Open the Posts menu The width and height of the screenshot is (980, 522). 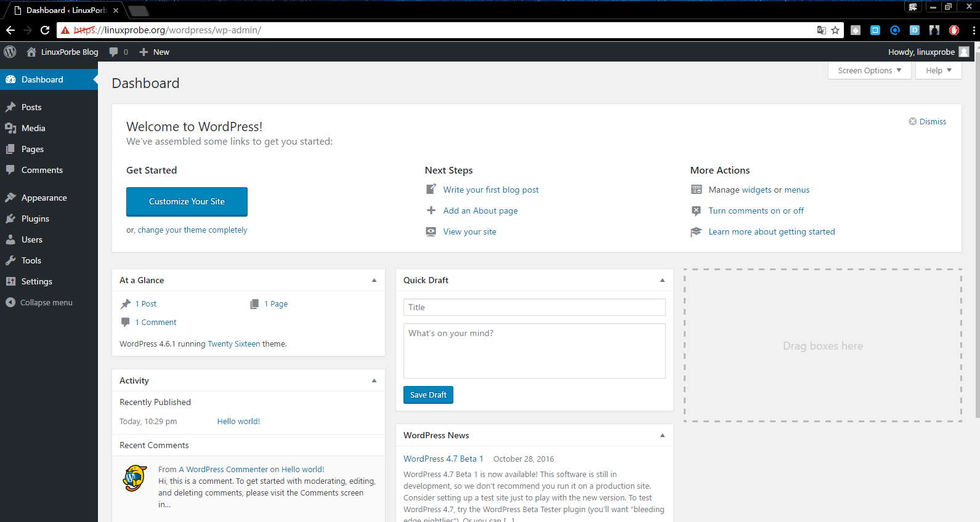coord(49,107)
